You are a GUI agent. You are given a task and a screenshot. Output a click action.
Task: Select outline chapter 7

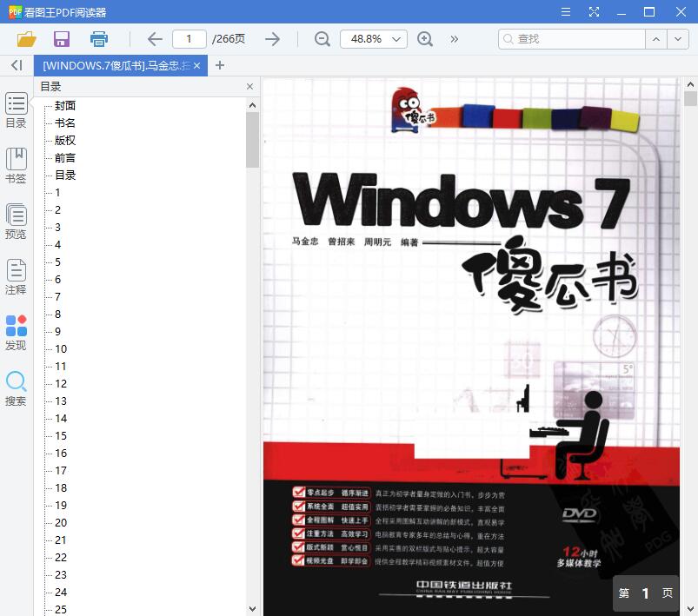click(57, 296)
